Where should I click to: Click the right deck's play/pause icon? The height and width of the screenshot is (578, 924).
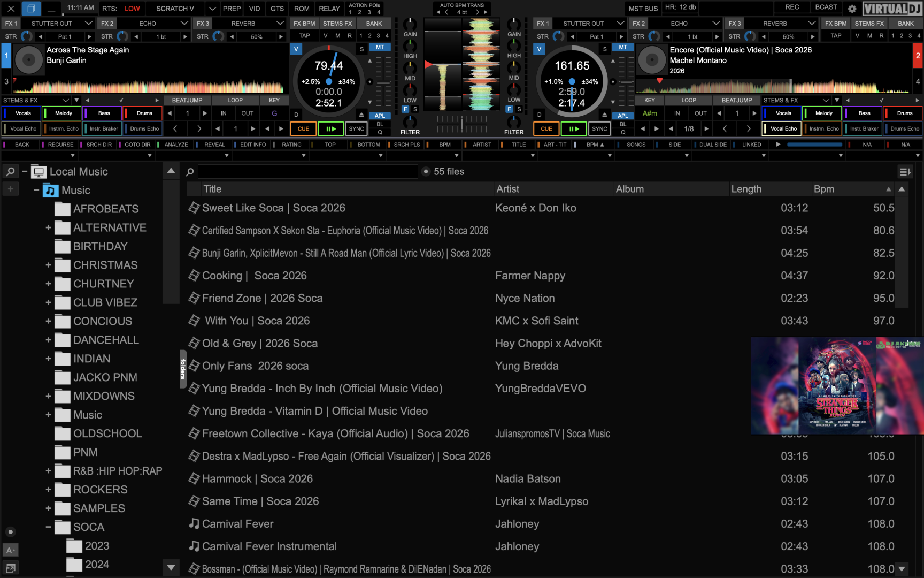574,129
